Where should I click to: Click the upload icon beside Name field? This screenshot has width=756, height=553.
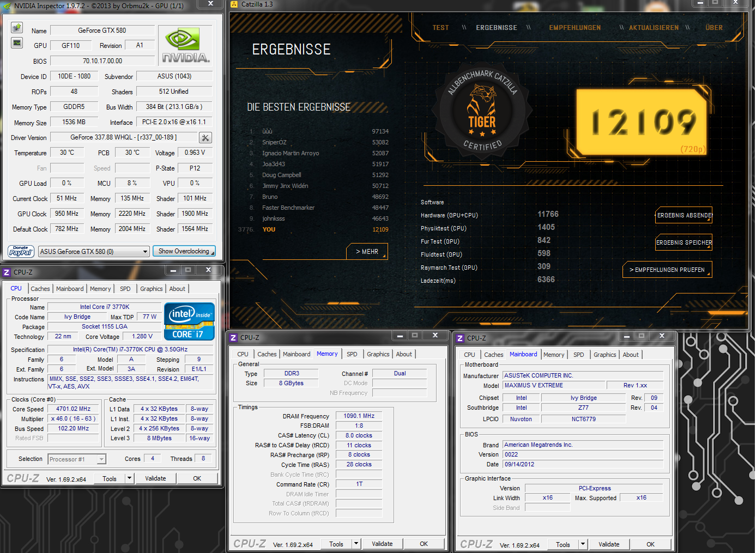pyautogui.click(x=17, y=27)
